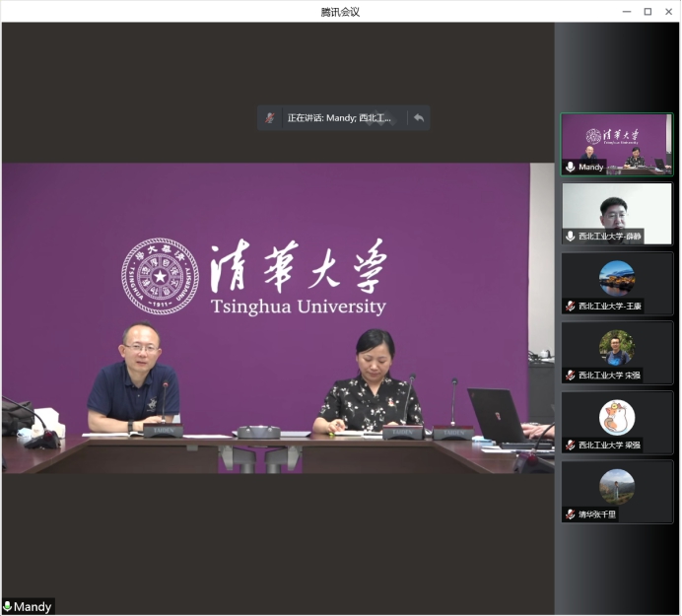
Task: Click the name label 西北工业大学-薛静
Action: (610, 237)
